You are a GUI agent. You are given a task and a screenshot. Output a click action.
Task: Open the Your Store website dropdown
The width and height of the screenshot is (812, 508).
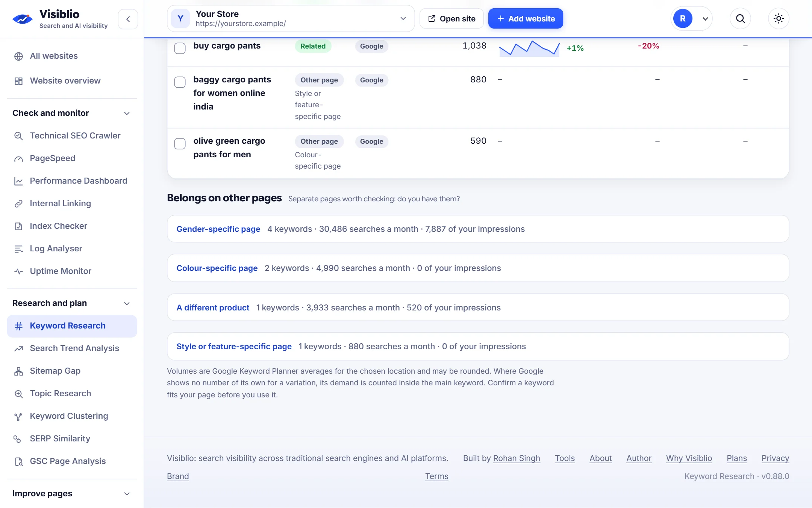coord(291,18)
